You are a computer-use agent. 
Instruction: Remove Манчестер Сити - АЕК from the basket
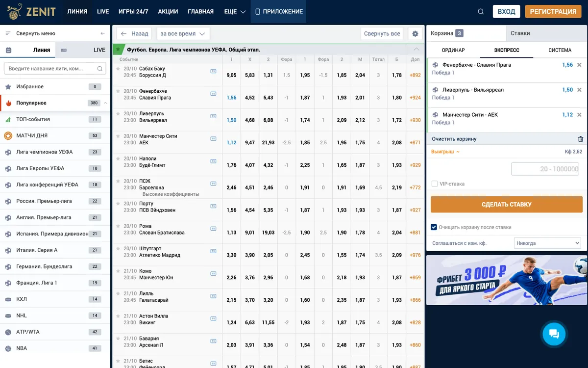pos(579,115)
